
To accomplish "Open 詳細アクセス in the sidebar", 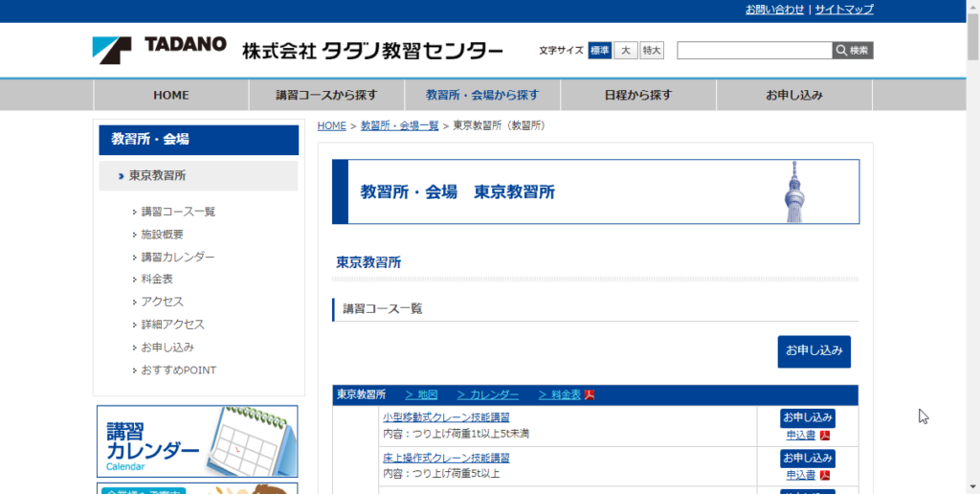I will click(x=172, y=325).
